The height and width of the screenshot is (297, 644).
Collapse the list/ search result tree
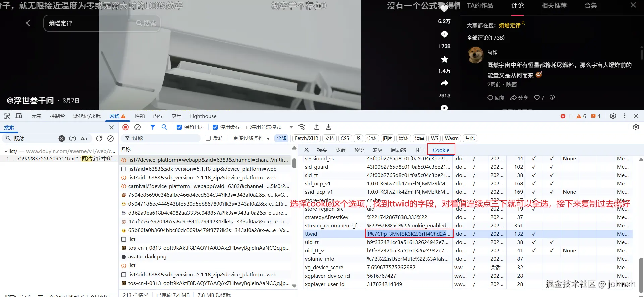pos(6,151)
